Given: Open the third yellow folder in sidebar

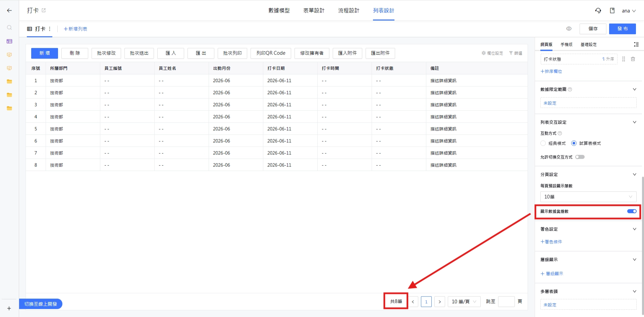Looking at the screenshot, I should click(9, 108).
